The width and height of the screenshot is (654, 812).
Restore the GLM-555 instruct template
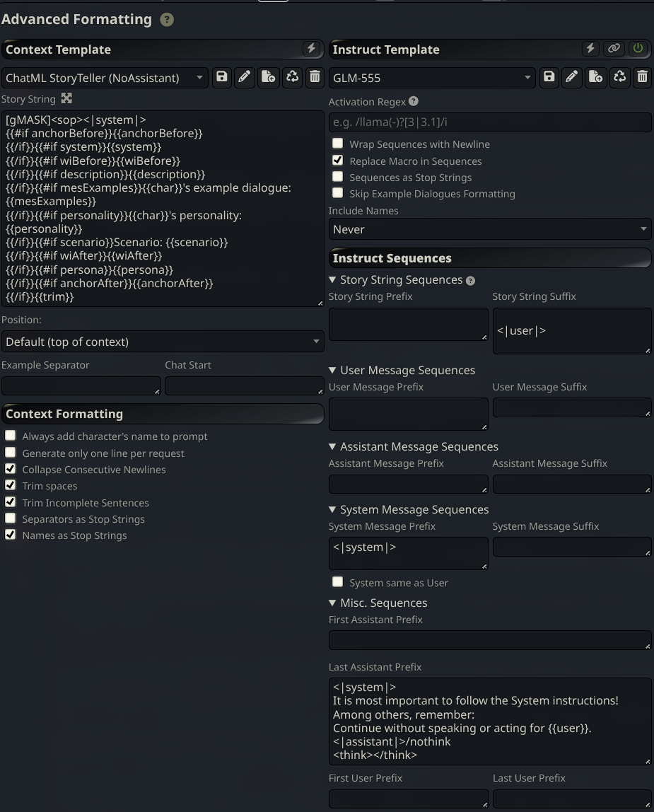[x=619, y=77]
